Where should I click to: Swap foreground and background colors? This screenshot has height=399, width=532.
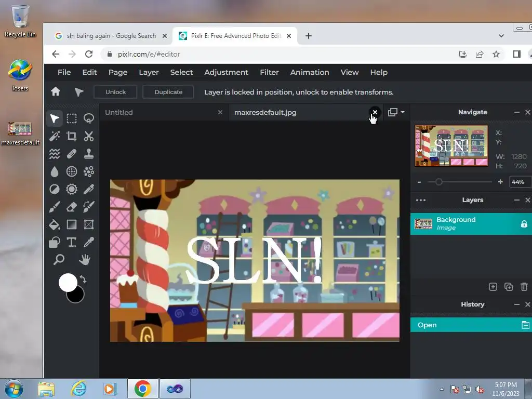(x=83, y=279)
